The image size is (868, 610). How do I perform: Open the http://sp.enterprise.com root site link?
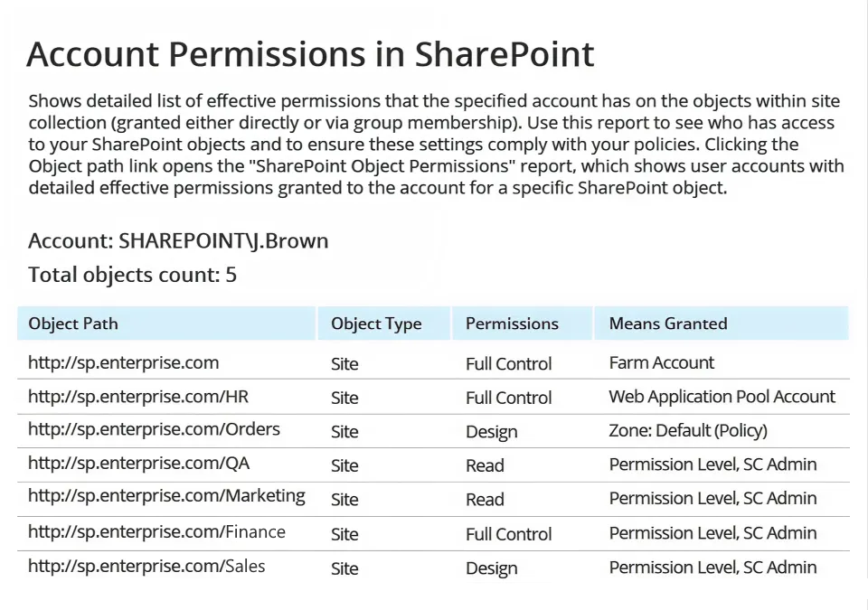tap(123, 363)
